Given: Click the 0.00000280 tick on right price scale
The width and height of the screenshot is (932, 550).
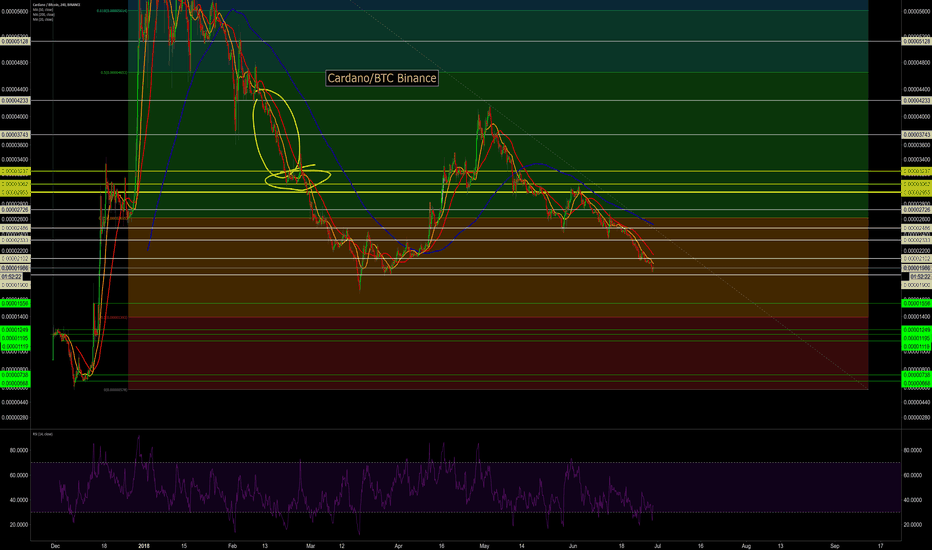Looking at the screenshot, I should coord(917,418).
